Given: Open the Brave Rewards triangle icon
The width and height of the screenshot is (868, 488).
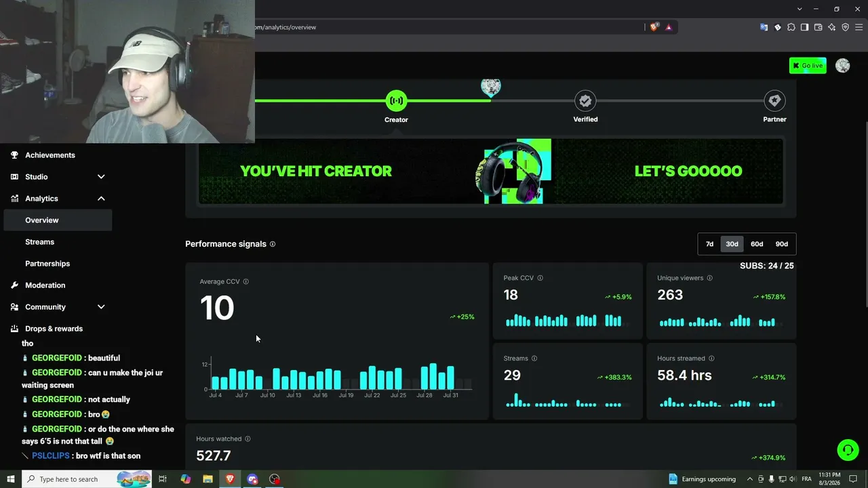Looking at the screenshot, I should pyautogui.click(x=669, y=27).
